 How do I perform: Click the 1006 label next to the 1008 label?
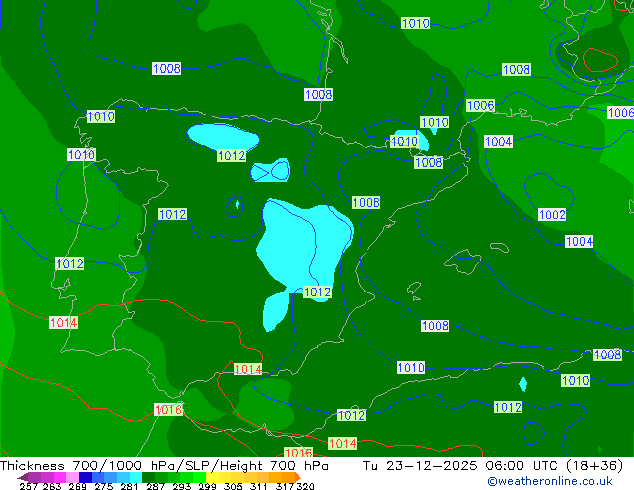tap(480, 106)
